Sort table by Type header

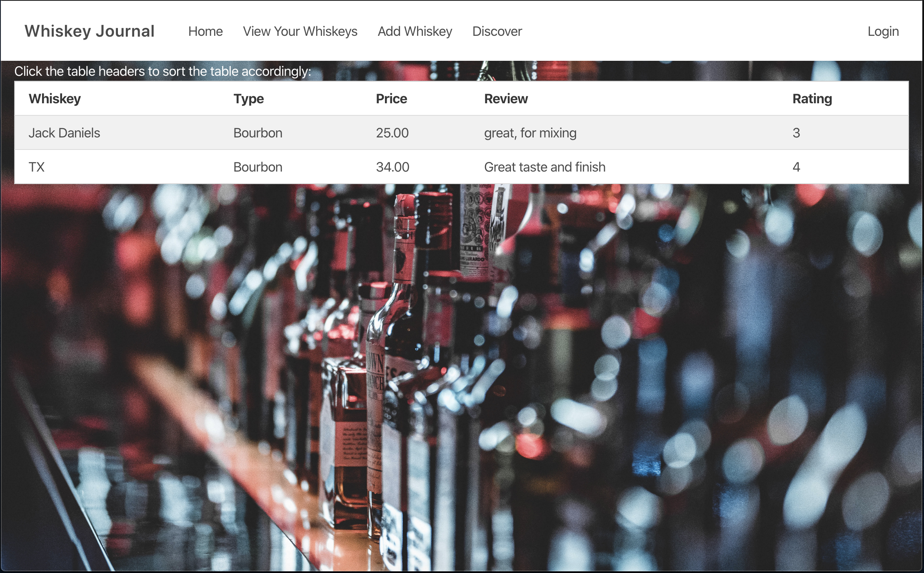248,99
